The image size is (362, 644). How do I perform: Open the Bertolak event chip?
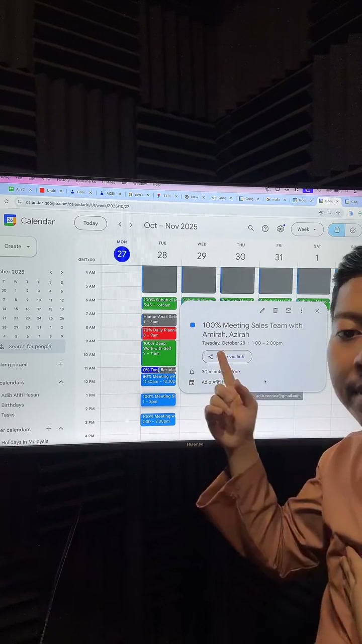168,370
